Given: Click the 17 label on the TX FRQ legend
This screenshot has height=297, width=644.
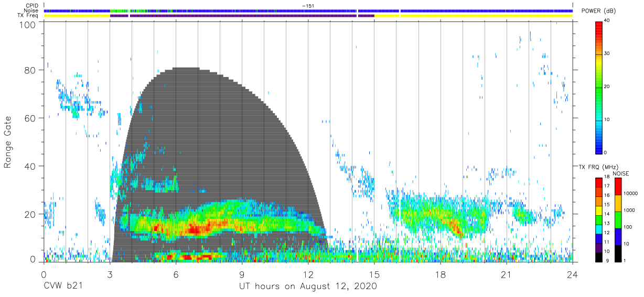Looking at the screenshot, I should point(607,186).
